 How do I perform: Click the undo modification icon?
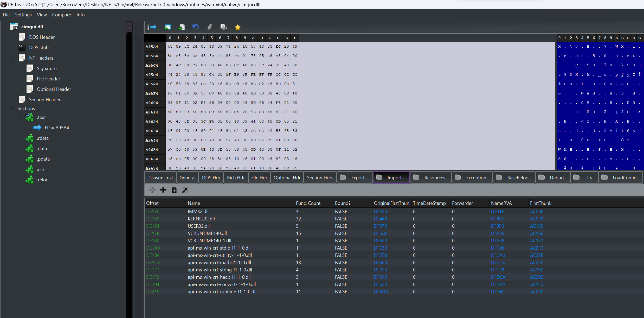point(195,27)
